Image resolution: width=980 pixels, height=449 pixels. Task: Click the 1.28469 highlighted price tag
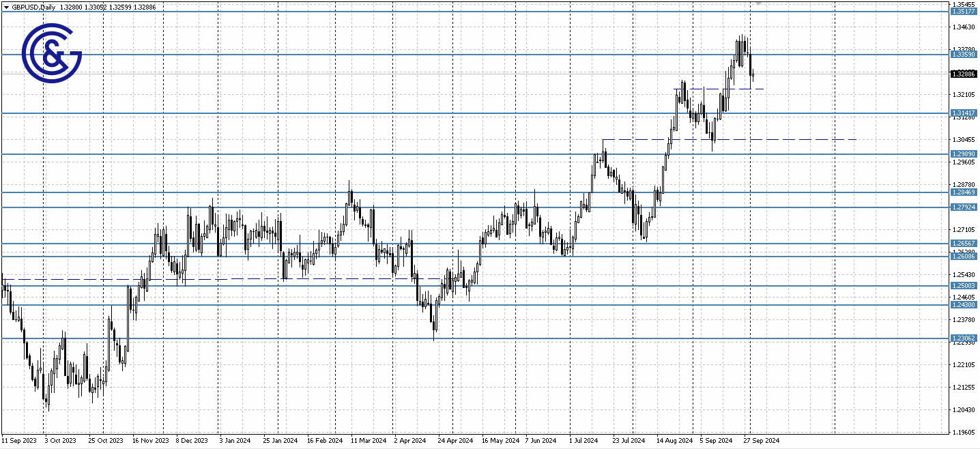[962, 193]
